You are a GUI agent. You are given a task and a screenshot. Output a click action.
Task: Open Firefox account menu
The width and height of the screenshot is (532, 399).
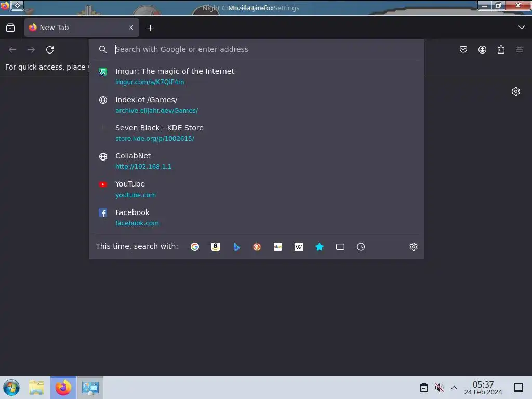(x=482, y=49)
